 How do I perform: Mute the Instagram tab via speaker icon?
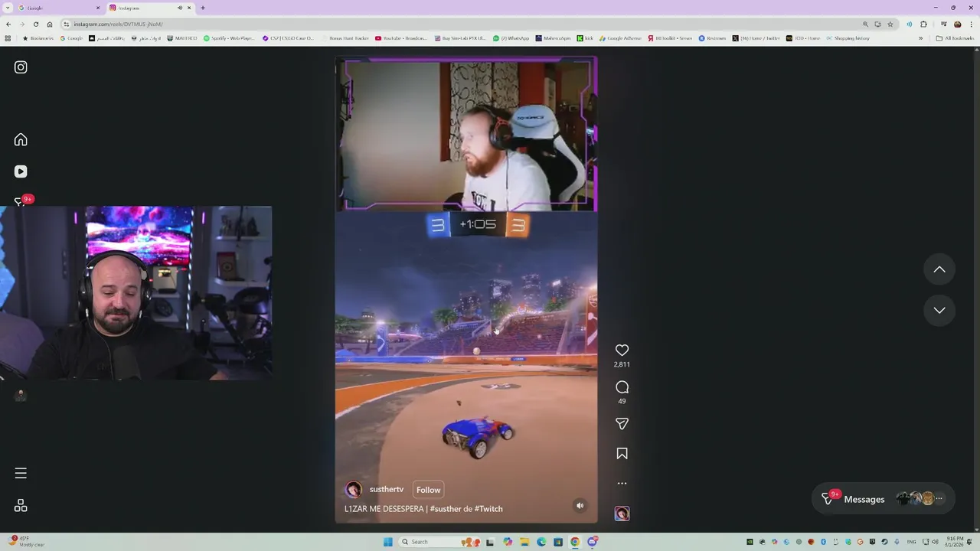coord(180,8)
